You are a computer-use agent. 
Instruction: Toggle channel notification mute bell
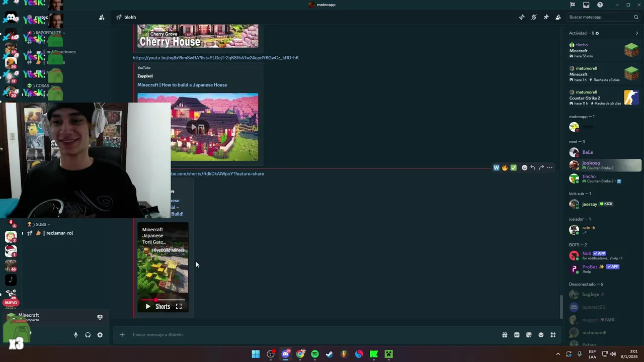(534, 17)
